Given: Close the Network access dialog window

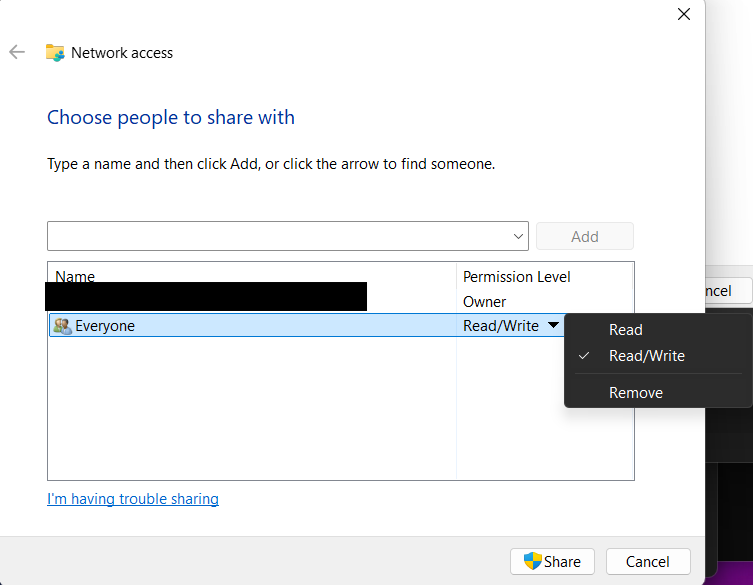Looking at the screenshot, I should (x=684, y=14).
